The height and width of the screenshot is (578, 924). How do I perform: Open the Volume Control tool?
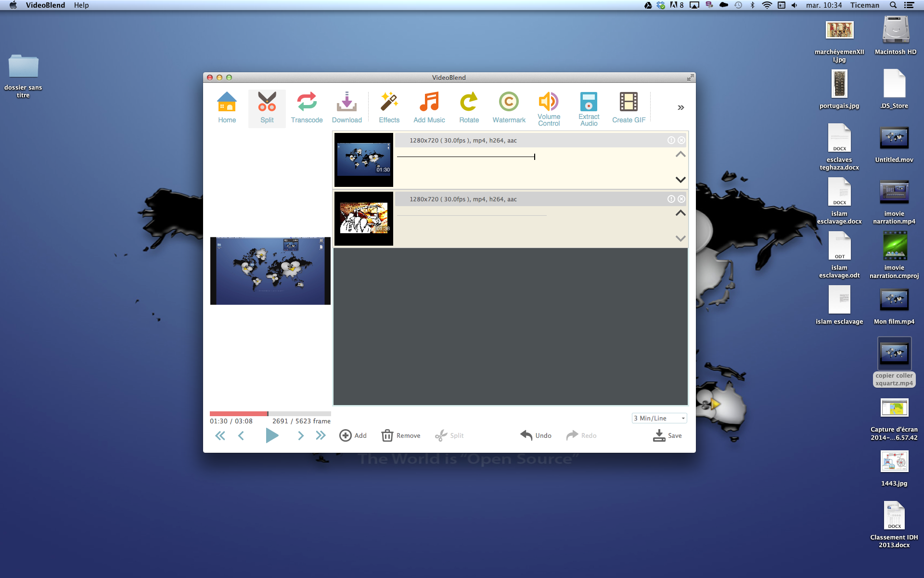(x=549, y=109)
